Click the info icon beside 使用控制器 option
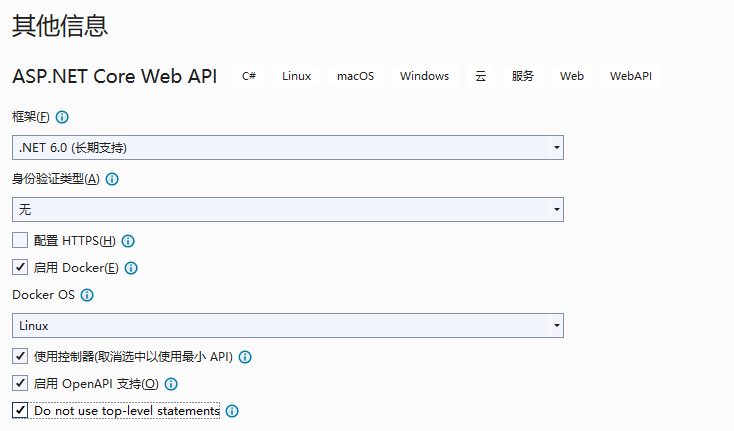734x431 pixels. pos(245,357)
